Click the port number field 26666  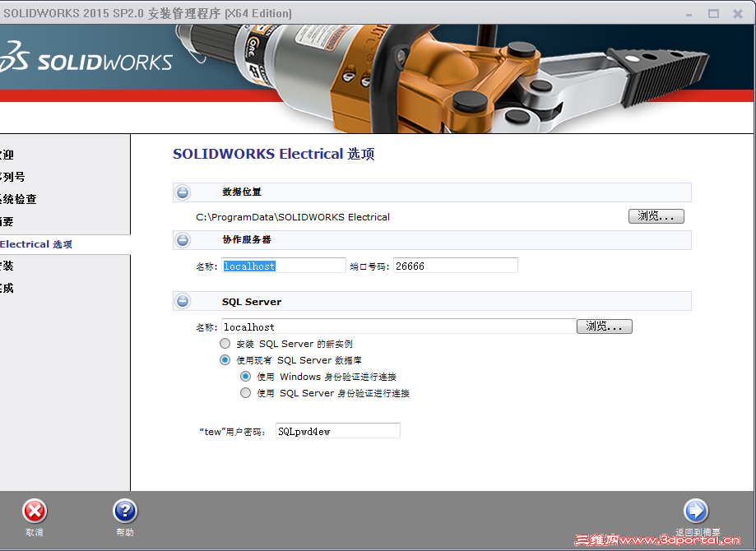[x=456, y=266]
